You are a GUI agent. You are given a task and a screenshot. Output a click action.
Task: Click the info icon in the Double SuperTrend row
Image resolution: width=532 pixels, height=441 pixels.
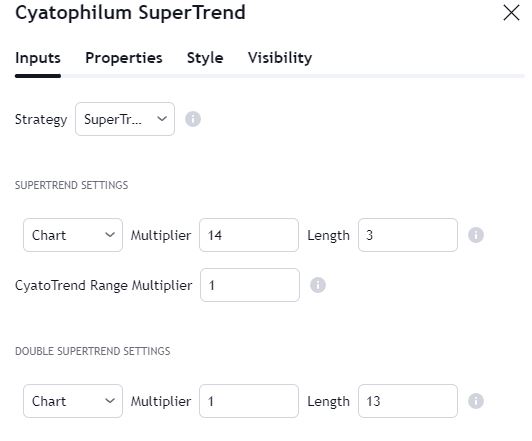(x=476, y=401)
